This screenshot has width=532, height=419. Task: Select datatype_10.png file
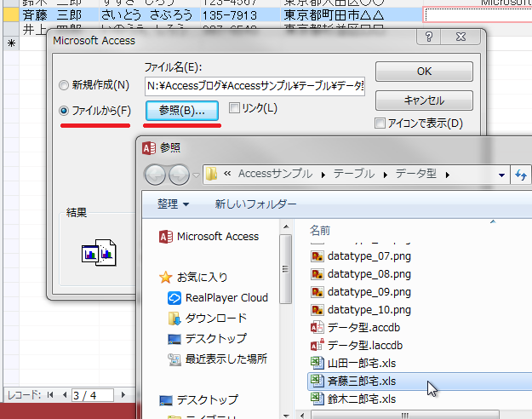(x=369, y=310)
